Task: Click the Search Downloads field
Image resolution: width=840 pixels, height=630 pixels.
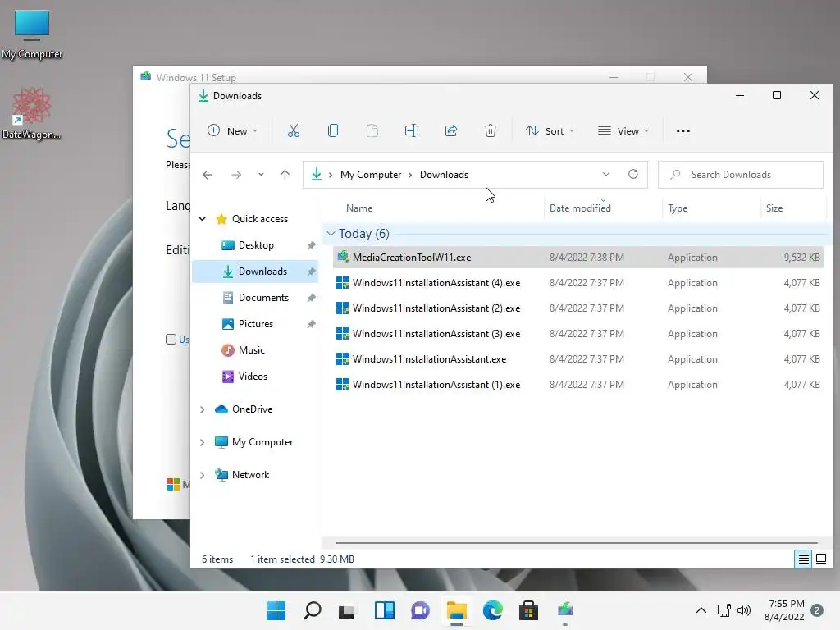Action: point(741,175)
